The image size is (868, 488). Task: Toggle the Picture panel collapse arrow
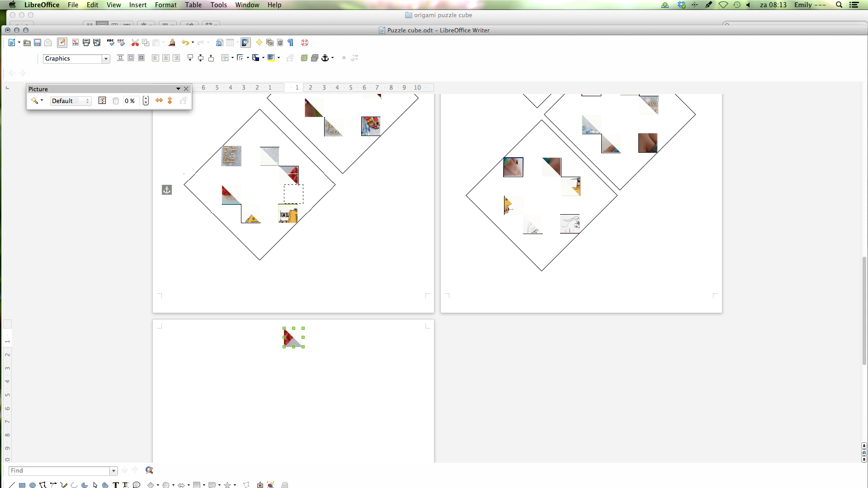pyautogui.click(x=178, y=89)
